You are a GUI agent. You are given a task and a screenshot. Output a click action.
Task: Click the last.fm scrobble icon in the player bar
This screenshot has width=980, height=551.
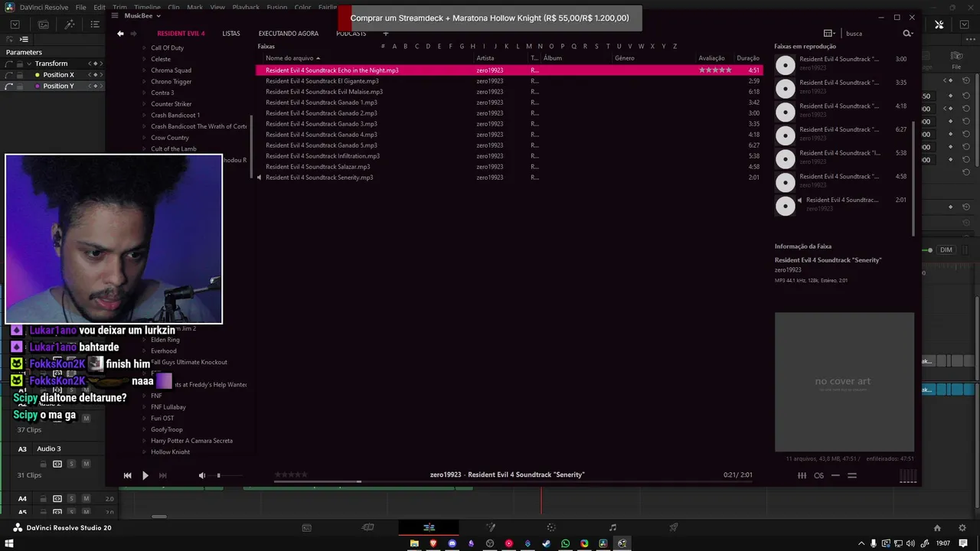click(x=818, y=475)
